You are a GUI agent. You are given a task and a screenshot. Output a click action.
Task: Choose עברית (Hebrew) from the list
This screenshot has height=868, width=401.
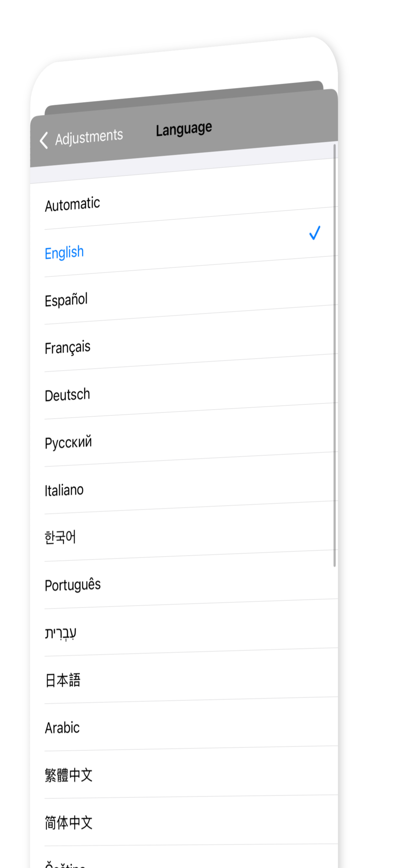[61, 633]
